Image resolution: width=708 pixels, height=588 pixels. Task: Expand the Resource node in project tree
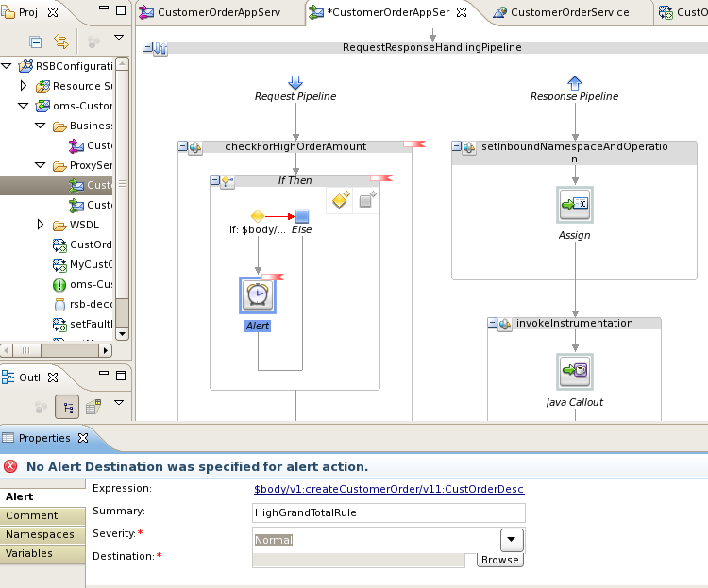pyautogui.click(x=24, y=85)
